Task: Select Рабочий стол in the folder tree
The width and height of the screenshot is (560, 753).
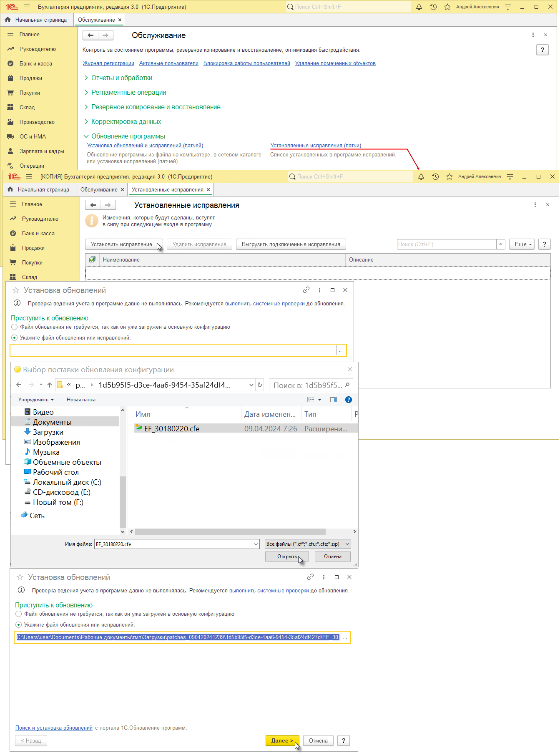Action: tap(55, 472)
